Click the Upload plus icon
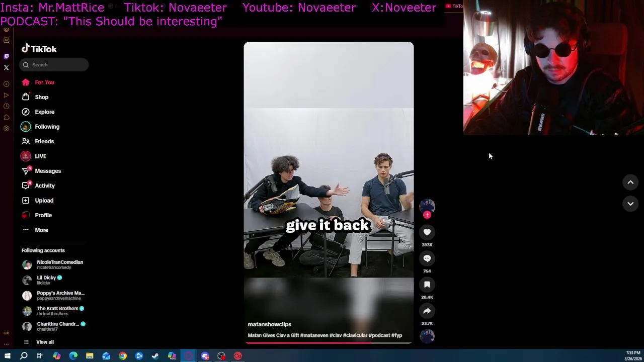 pyautogui.click(x=26, y=201)
